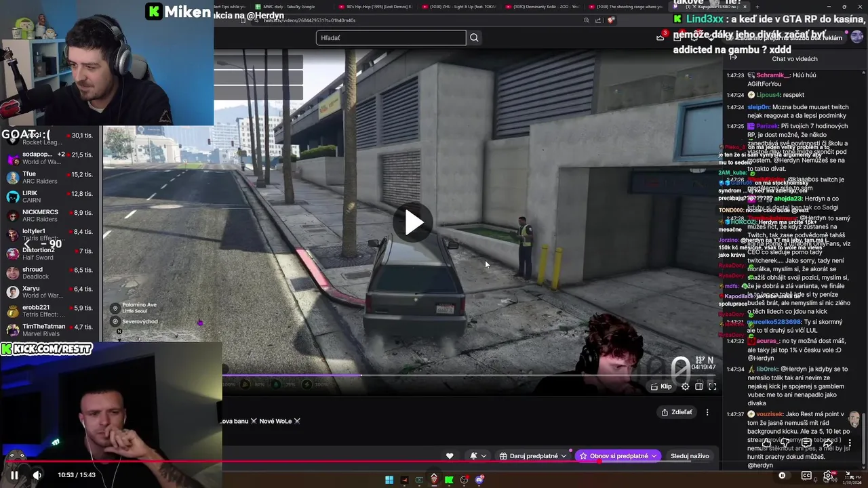
Task: Open the Daruj predplatné gift dropdown
Action: 533,456
